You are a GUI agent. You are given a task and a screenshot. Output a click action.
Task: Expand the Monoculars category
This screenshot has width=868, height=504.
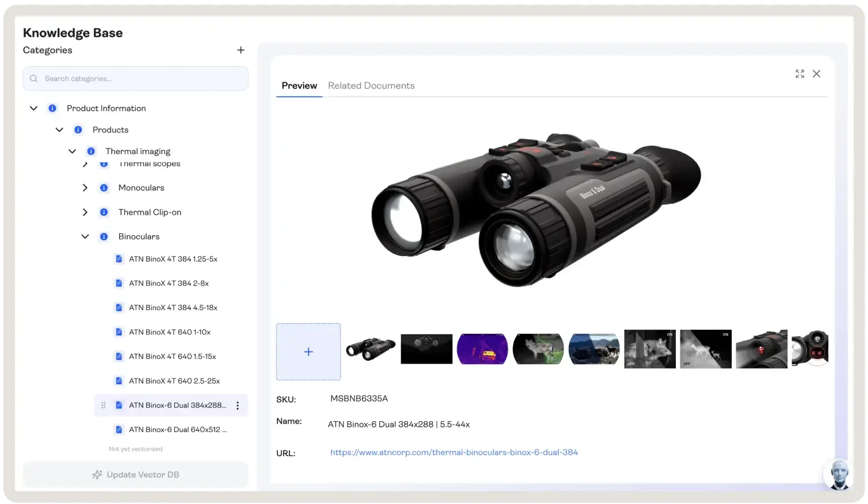pos(85,188)
